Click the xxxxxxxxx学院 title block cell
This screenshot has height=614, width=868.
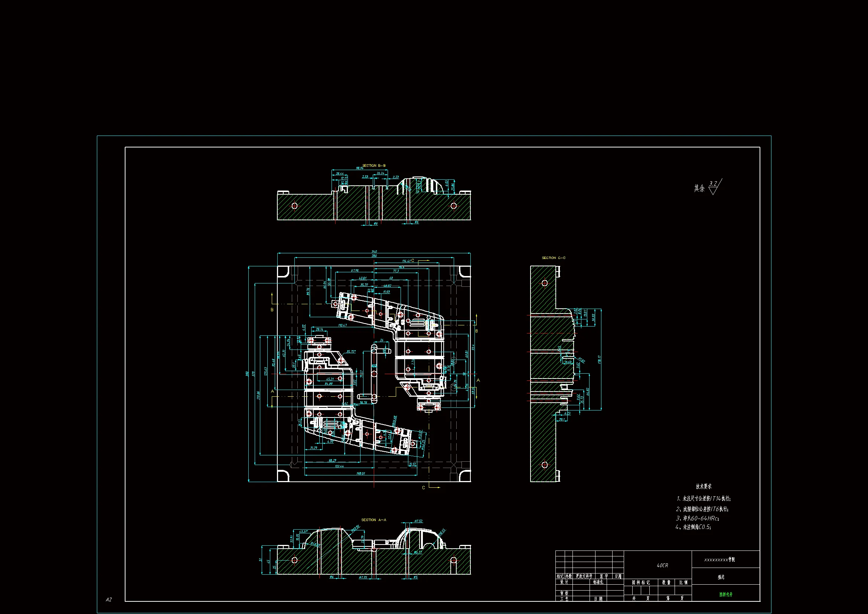719,559
